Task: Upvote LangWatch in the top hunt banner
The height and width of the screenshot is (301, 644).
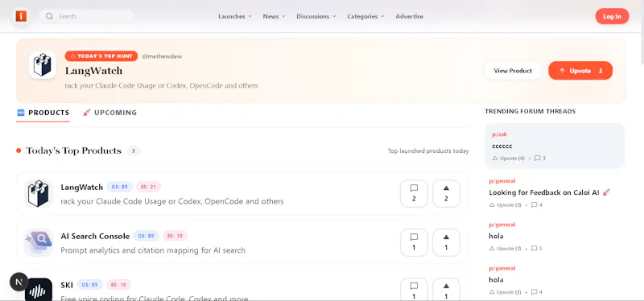Action: [580, 71]
